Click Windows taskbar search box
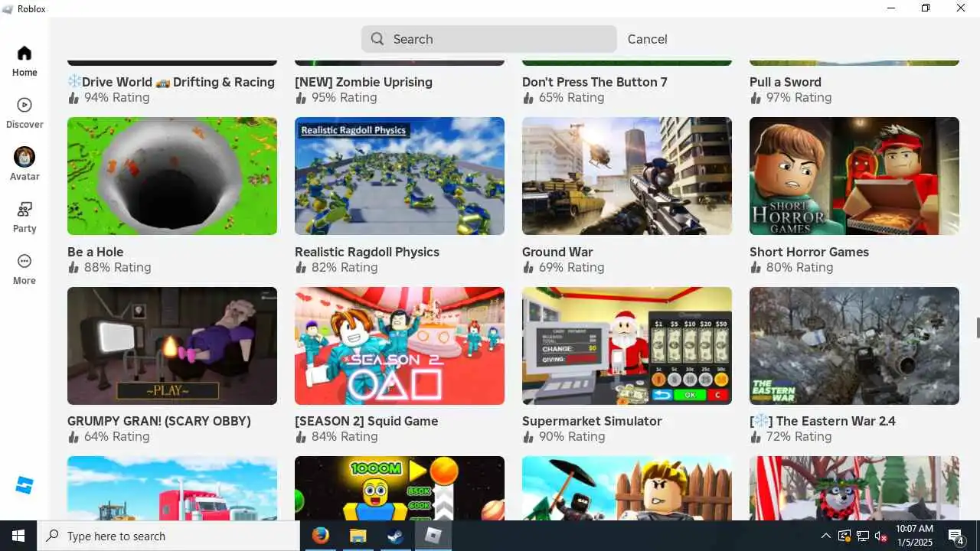Viewport: 980px width, 551px height. coord(168,536)
